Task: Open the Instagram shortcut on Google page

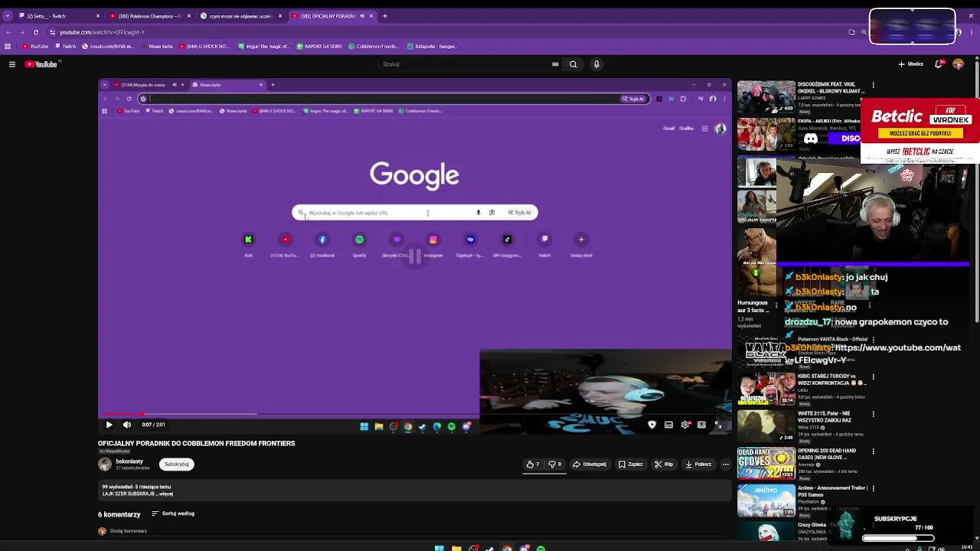Action: tap(433, 244)
